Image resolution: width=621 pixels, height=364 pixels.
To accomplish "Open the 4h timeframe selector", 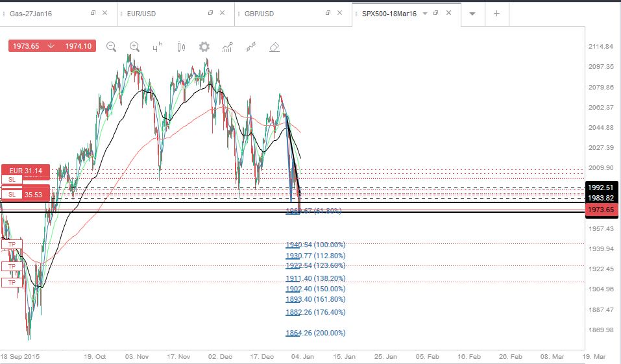I will click(158, 47).
